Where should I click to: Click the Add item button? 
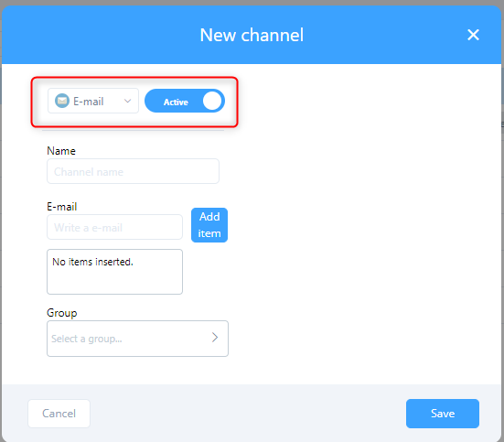pyautogui.click(x=209, y=225)
